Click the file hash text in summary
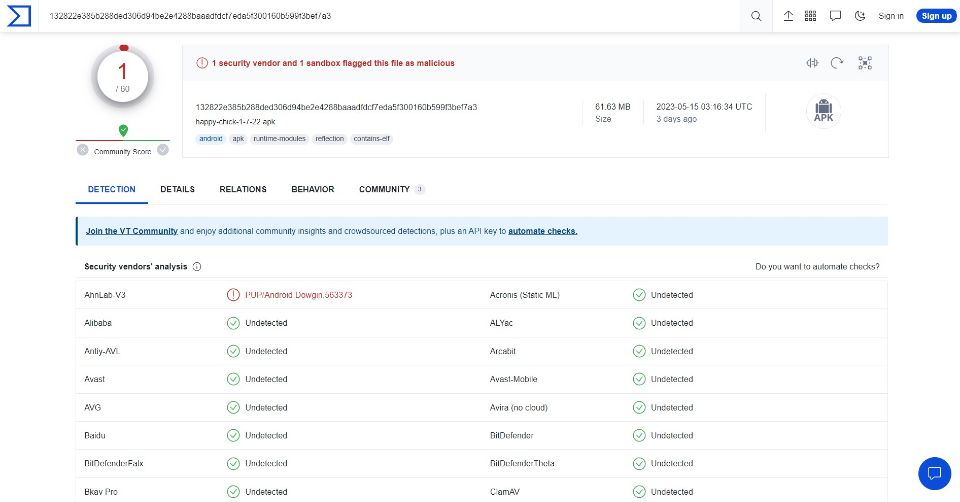This screenshot has width=960, height=502. (x=336, y=107)
